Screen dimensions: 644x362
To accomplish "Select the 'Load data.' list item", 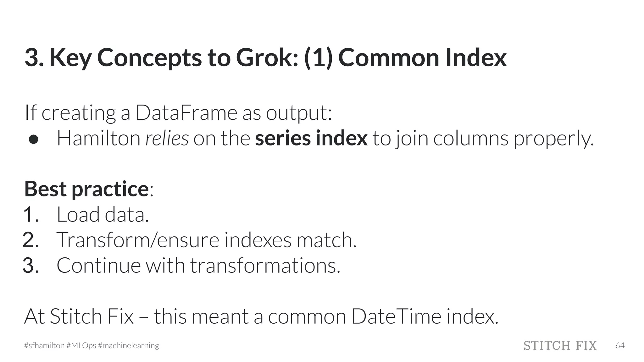I will (x=103, y=215).
